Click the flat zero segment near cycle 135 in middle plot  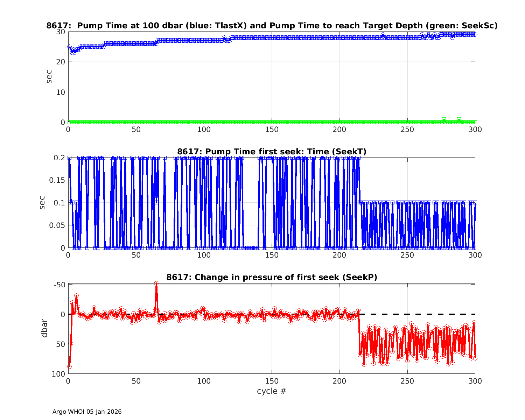pos(251,248)
